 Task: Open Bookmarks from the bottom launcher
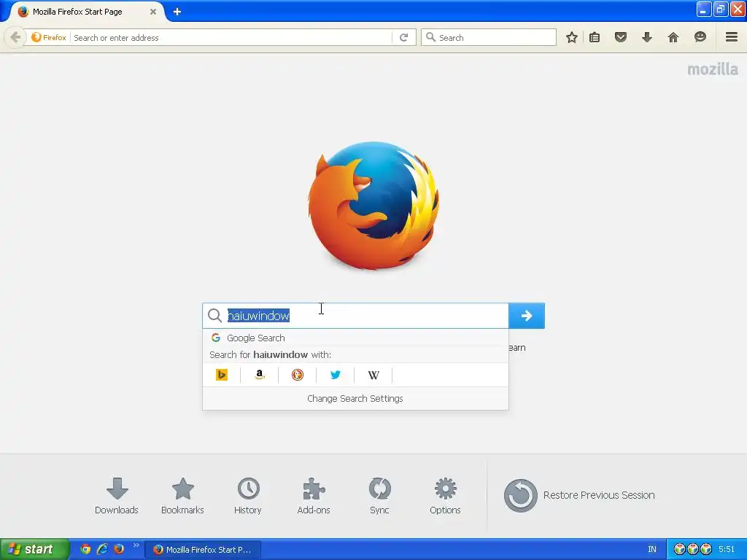(182, 496)
